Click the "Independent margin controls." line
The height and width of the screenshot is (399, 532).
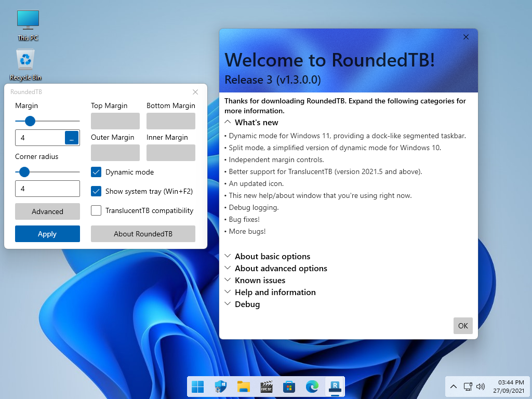(276, 160)
